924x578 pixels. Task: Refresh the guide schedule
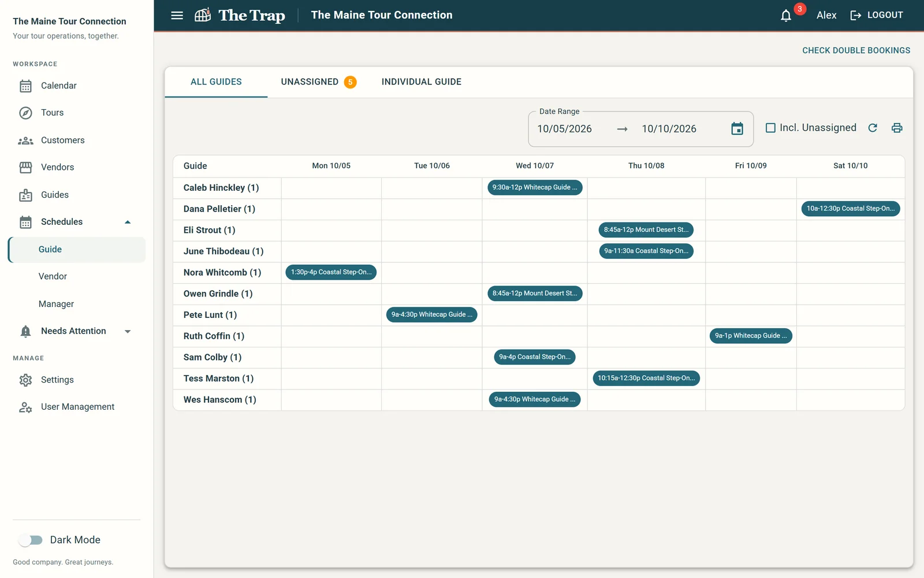coord(873,128)
